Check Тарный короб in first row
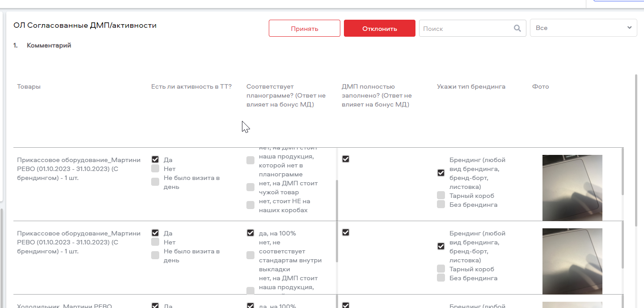The width and height of the screenshot is (644, 308). pos(441,195)
